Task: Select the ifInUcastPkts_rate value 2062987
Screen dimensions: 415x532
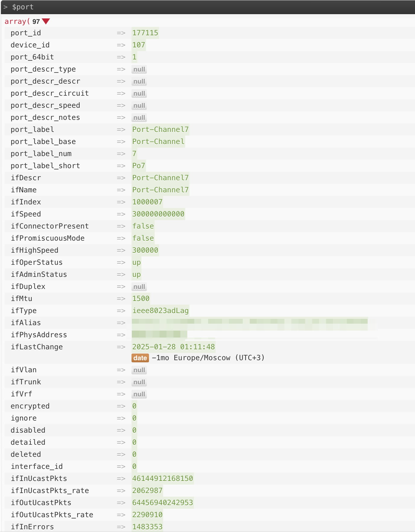Action: [147, 491]
